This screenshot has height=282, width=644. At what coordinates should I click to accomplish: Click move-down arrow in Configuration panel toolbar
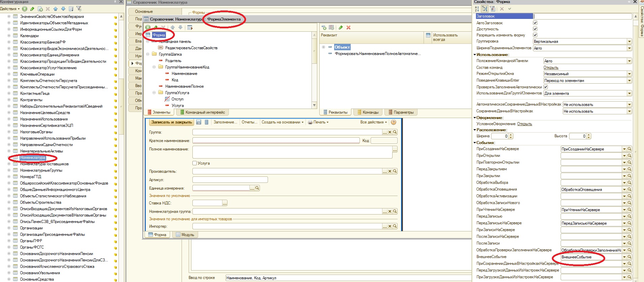click(x=63, y=9)
